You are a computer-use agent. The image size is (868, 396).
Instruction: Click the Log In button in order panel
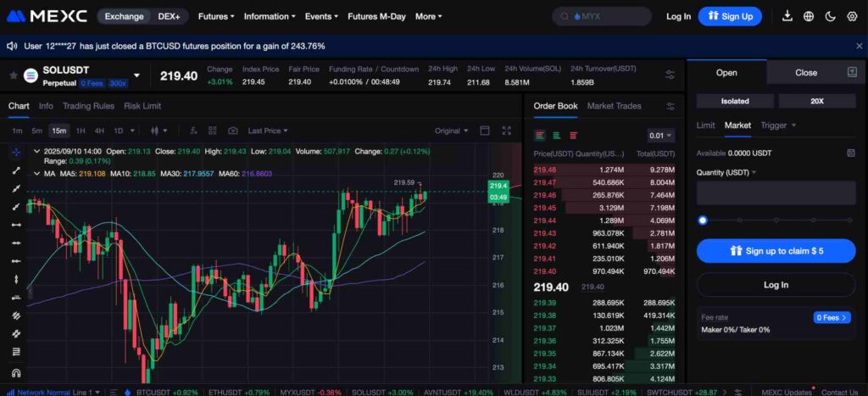point(776,285)
